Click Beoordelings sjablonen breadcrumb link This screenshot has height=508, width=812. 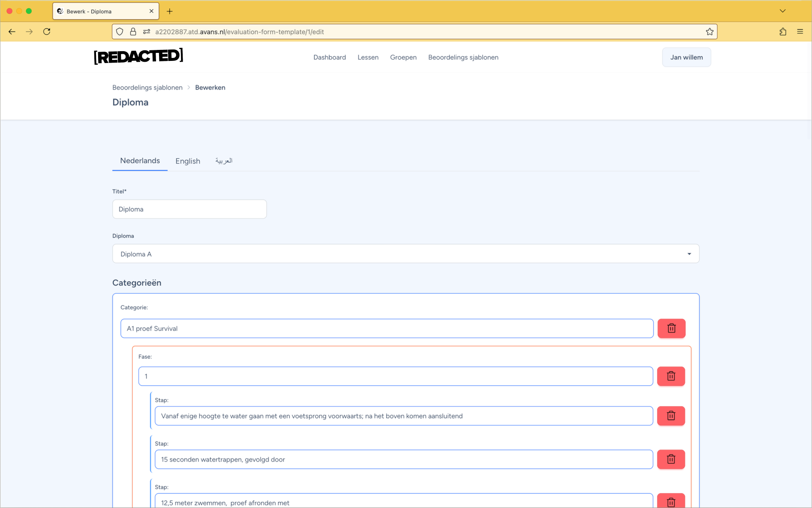(x=147, y=88)
